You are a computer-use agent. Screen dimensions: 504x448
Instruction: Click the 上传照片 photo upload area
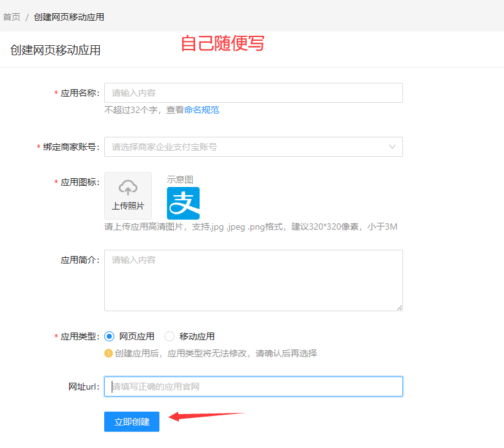point(127,195)
